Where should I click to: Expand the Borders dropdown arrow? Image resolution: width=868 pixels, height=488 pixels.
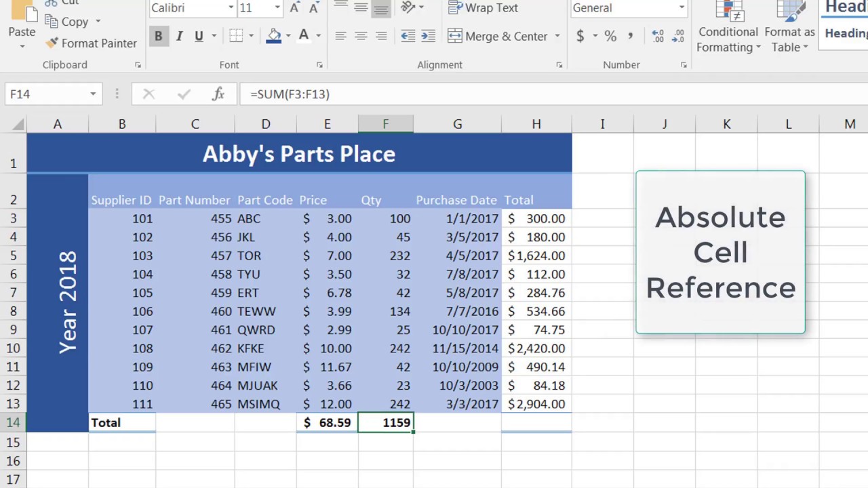tap(251, 36)
